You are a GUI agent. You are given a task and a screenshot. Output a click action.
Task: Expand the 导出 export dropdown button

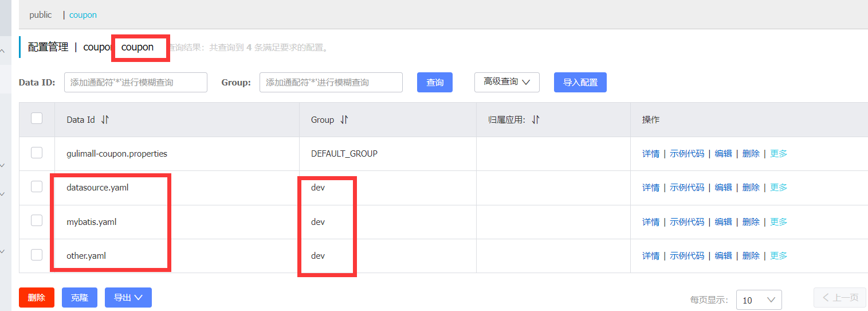coord(128,297)
